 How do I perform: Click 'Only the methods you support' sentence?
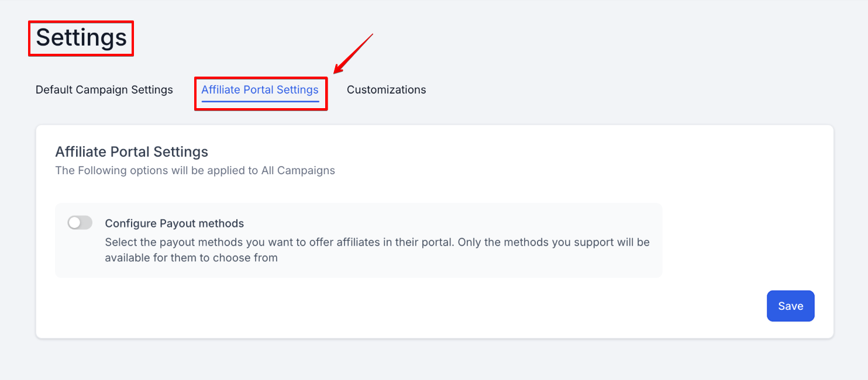tap(526, 242)
